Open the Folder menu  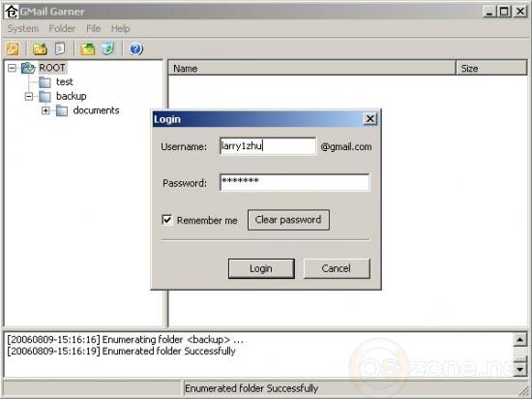tap(62, 28)
